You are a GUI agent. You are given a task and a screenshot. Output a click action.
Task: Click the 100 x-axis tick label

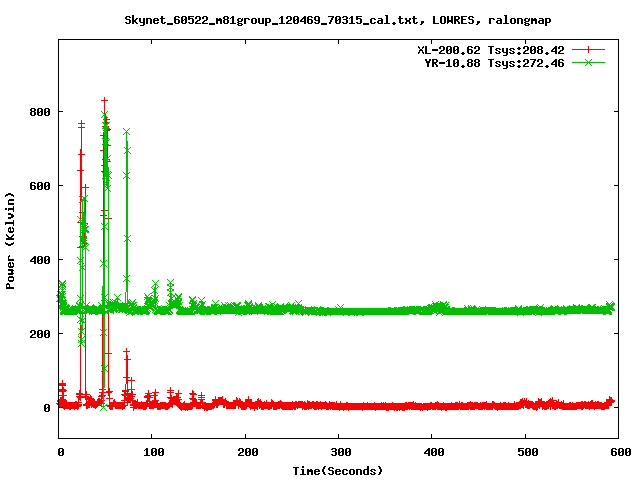(154, 452)
